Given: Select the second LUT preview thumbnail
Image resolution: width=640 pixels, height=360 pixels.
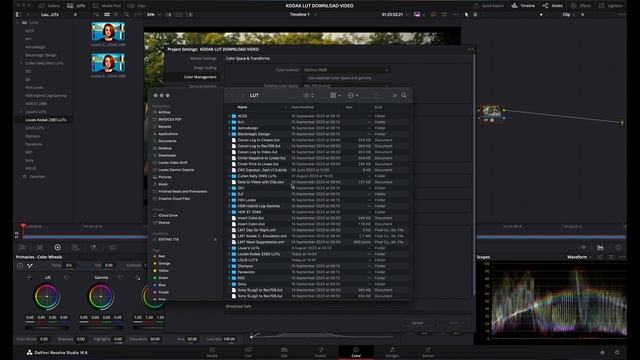Looking at the screenshot, I should 108,63.
